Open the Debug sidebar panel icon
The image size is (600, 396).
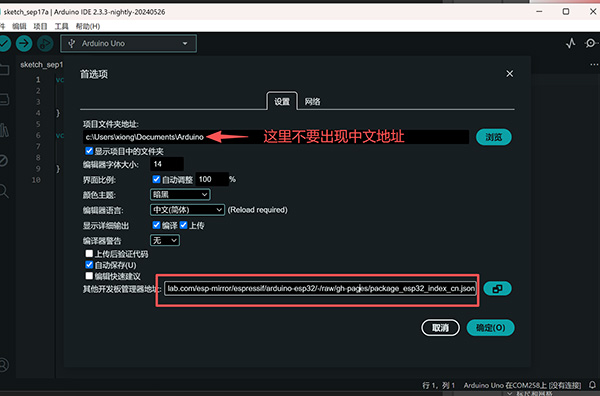pos(3,160)
